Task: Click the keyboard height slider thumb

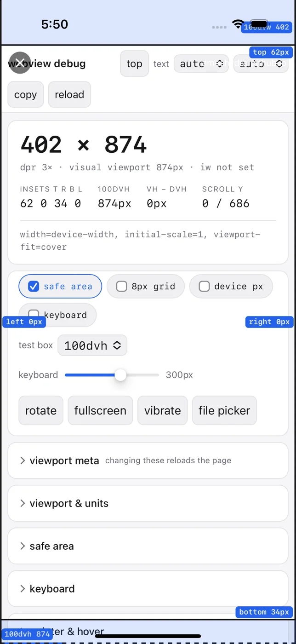Action: (x=120, y=375)
